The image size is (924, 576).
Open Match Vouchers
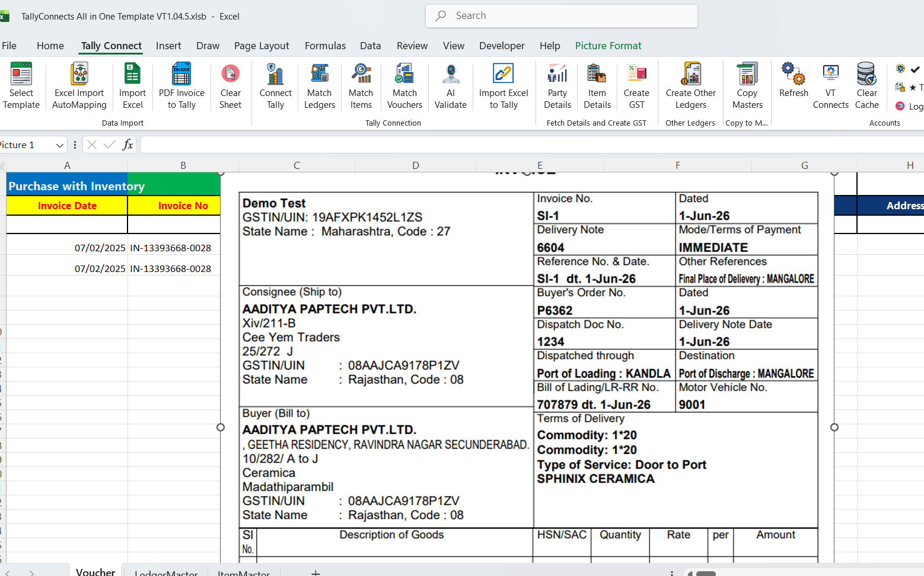[404, 86]
